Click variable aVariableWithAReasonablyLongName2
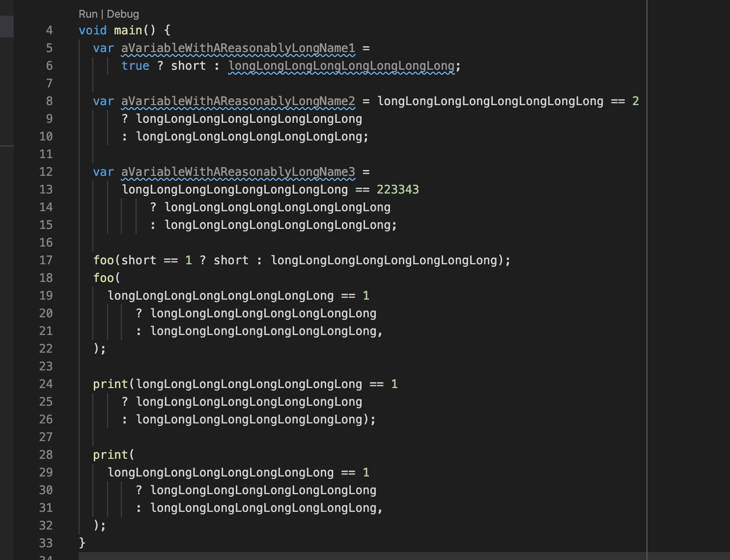The width and height of the screenshot is (730, 560). pos(238,101)
